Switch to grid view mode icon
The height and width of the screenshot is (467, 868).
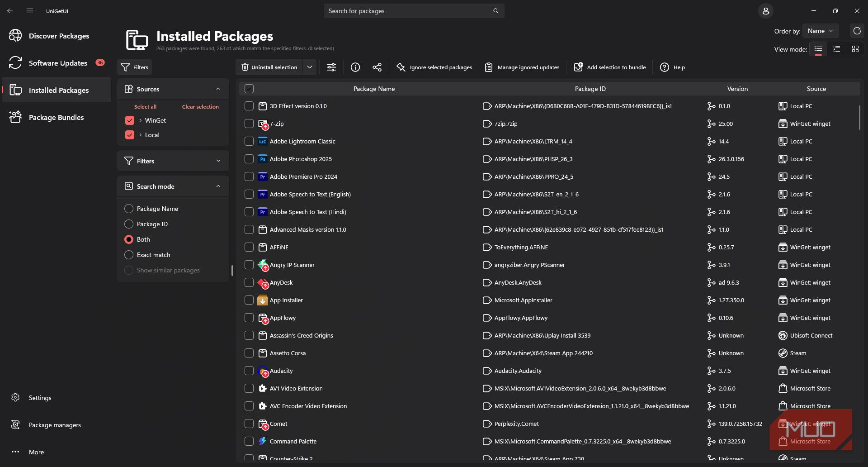(855, 49)
